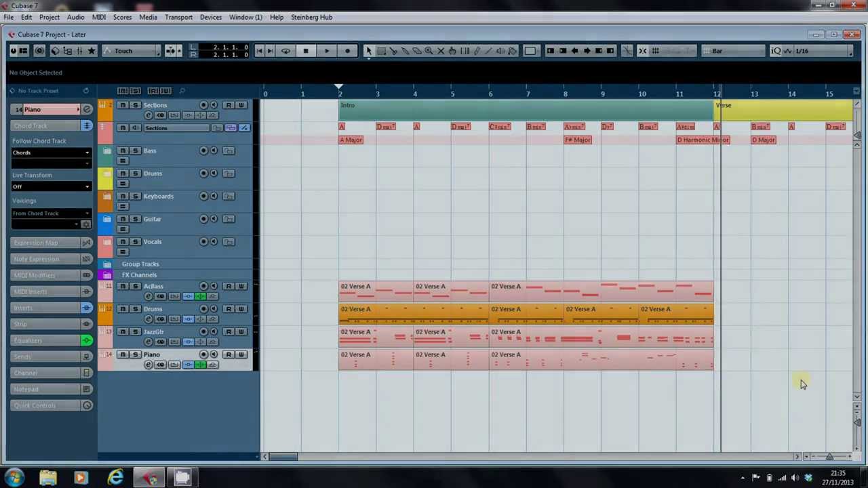Click the Piano edit channel settings icon
The width and height of the screenshot is (868, 488).
click(x=86, y=109)
